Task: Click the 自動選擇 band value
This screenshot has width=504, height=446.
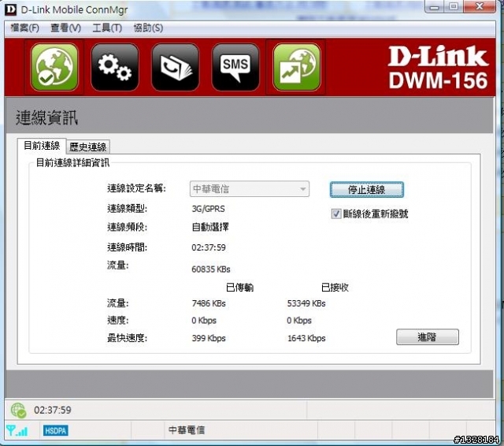Action: click(x=210, y=227)
